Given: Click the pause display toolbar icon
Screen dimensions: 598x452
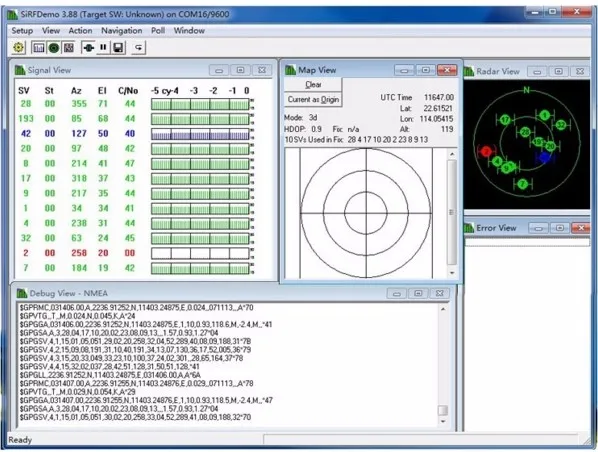Looking at the screenshot, I should pyautogui.click(x=103, y=48).
